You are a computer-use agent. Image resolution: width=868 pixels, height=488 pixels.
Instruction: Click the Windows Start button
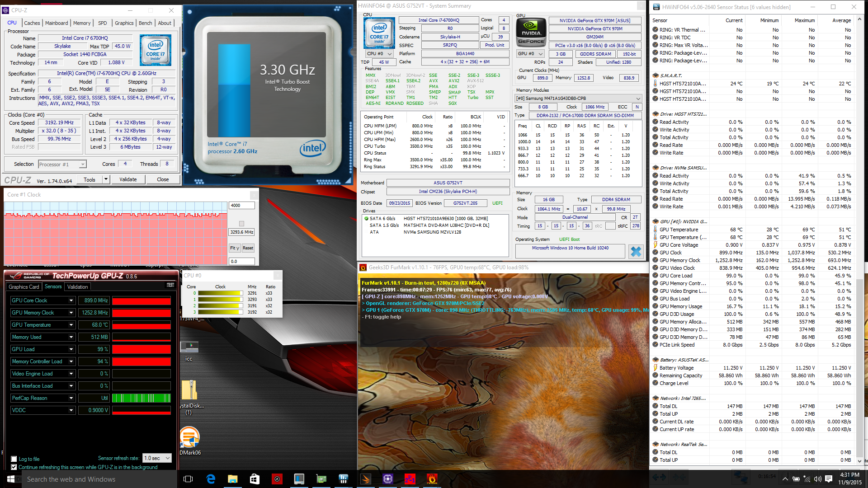11,479
